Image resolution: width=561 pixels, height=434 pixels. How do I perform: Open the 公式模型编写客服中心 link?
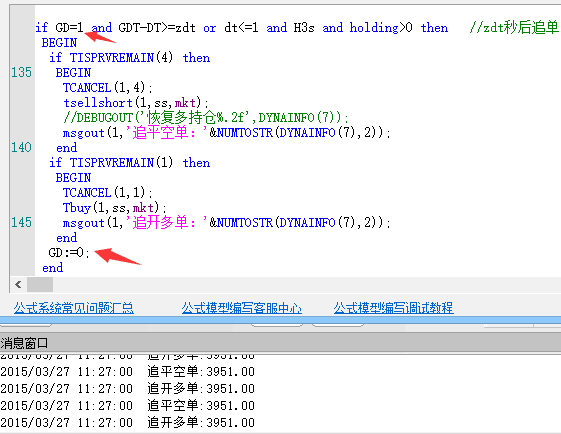tap(242, 308)
